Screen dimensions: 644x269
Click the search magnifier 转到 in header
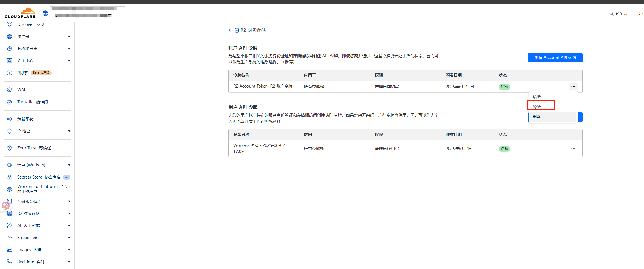tap(611, 14)
